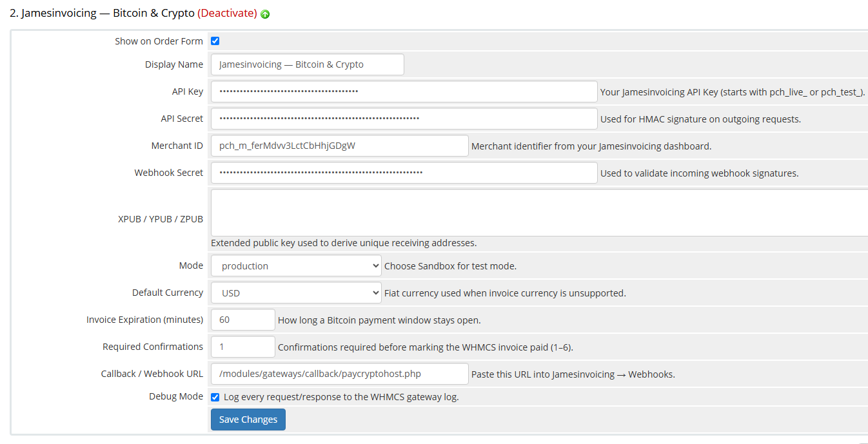Click the 'Mode' label
Image resolution: width=868 pixels, height=444 pixels.
pyautogui.click(x=191, y=265)
